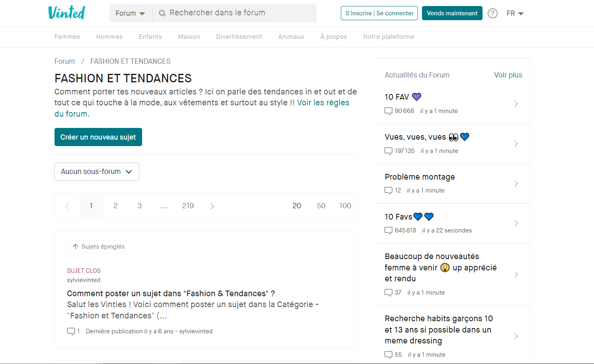Click the pagination ellipsis
Viewport: 594px width, 364px height.
coord(164,206)
